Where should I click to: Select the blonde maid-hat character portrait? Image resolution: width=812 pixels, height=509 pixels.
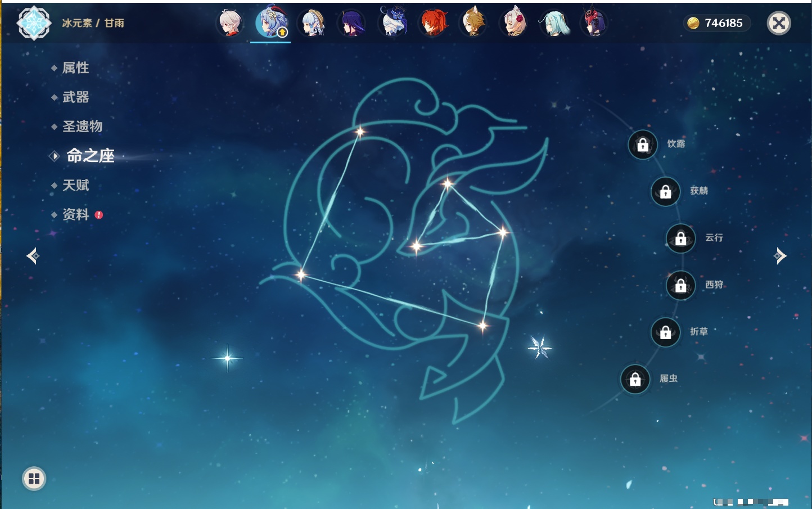[312, 23]
